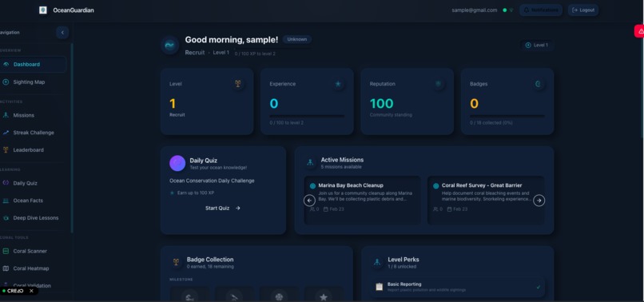Show next missions with right arrow
Screen dimensions: 644x302
[539, 201]
